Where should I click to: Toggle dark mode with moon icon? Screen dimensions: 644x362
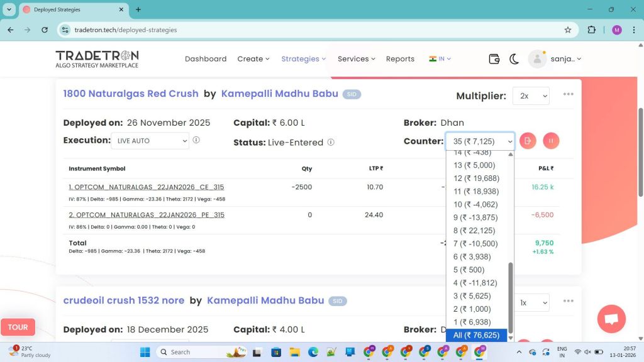point(514,59)
